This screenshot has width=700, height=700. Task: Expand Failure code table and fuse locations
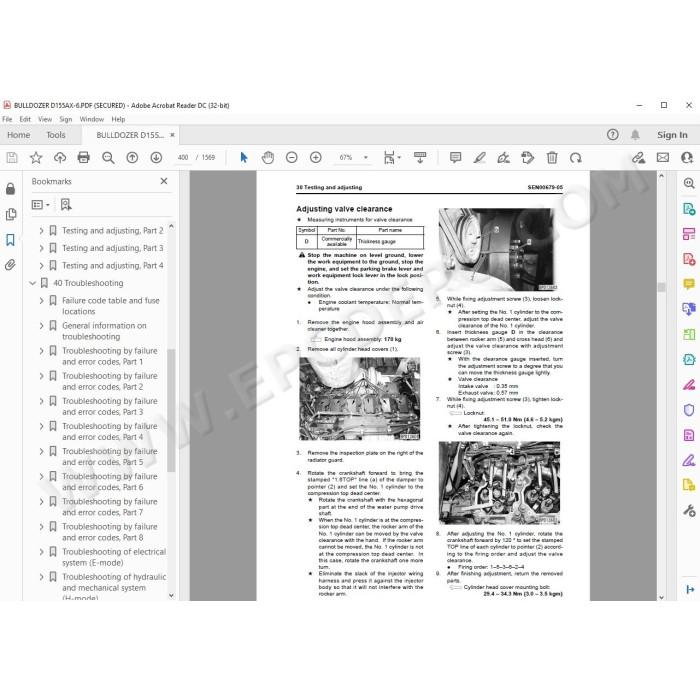click(41, 301)
